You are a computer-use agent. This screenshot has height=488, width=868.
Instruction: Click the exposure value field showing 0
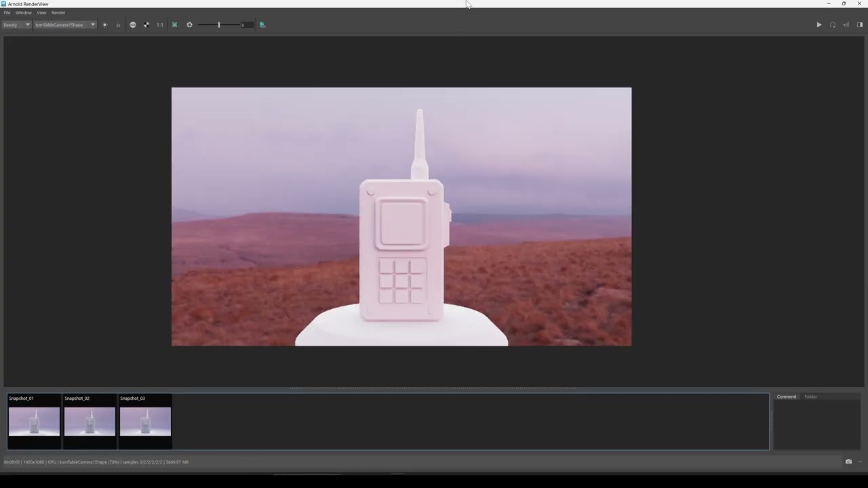coord(247,25)
